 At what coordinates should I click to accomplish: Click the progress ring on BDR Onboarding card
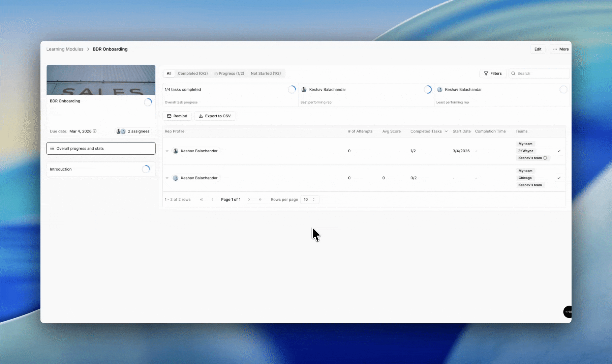(x=148, y=102)
